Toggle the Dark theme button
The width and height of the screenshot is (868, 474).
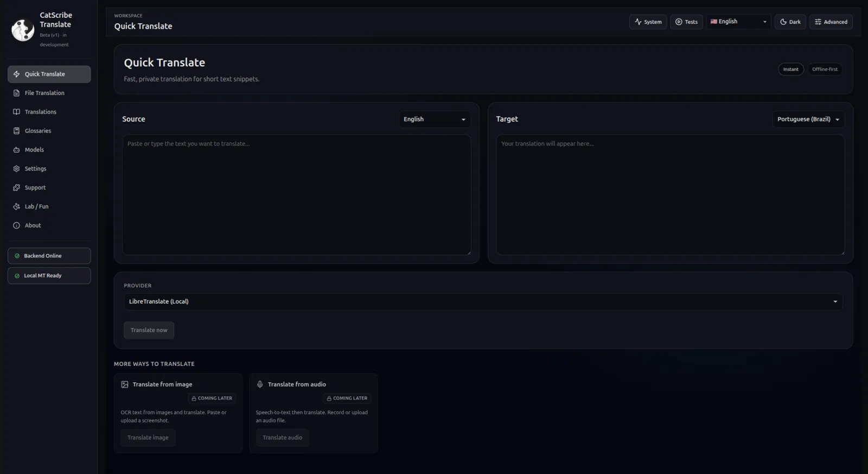tap(790, 22)
